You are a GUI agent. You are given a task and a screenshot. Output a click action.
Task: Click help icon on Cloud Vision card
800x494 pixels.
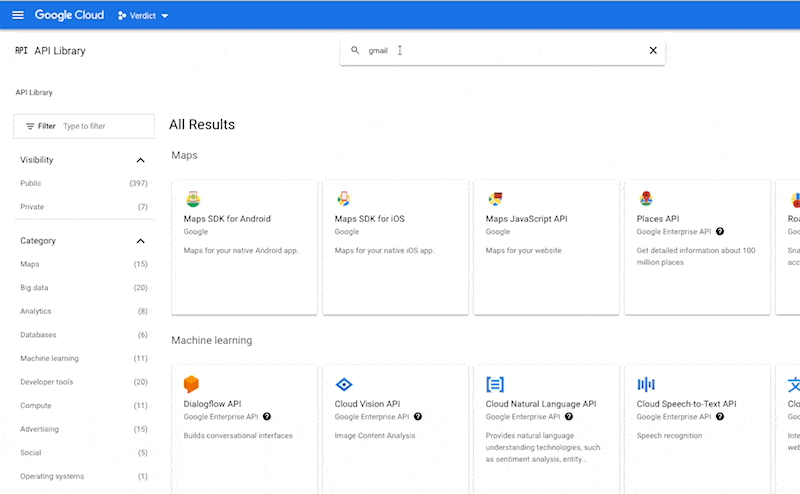(418, 417)
